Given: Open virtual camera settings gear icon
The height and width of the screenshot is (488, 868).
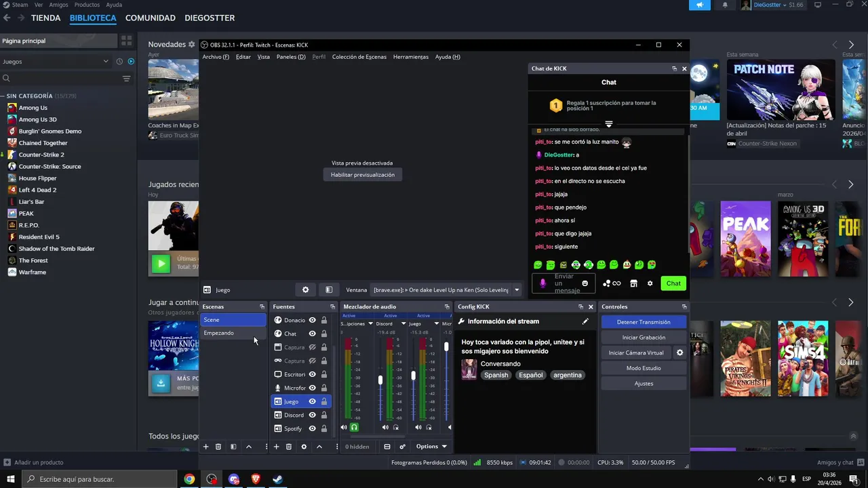Looking at the screenshot, I should [x=679, y=352].
